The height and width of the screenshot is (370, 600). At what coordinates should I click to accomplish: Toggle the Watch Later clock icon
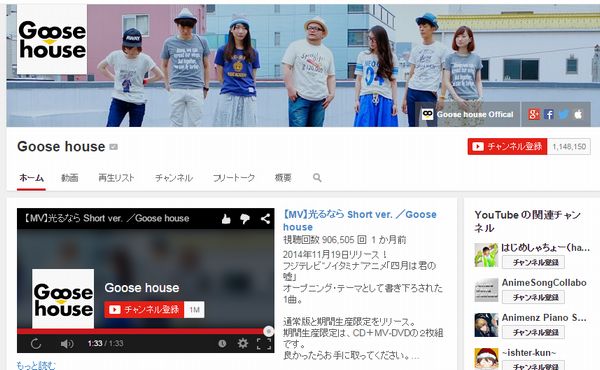pyautogui.click(x=222, y=343)
